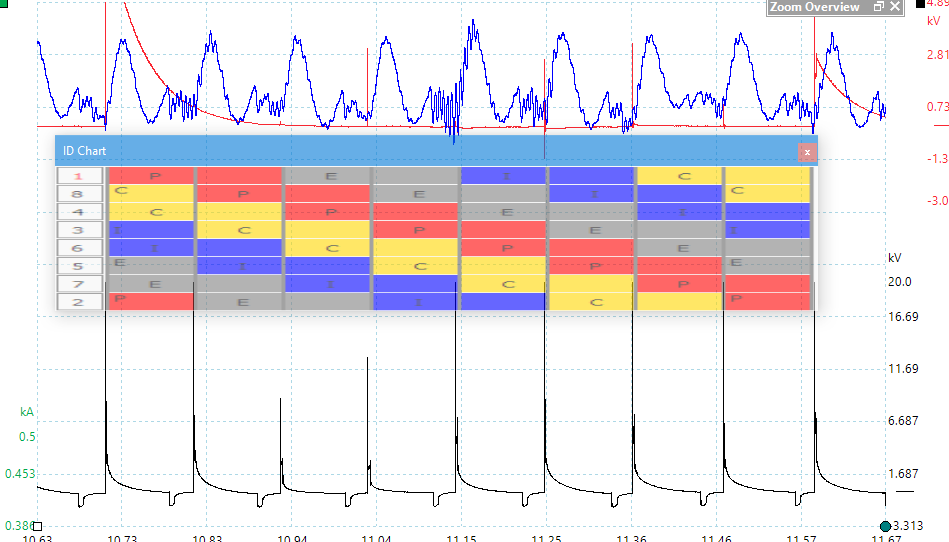Image resolution: width=949 pixels, height=542 pixels.
Task: Click the black channel marker at top right
Action: click(x=920, y=4)
